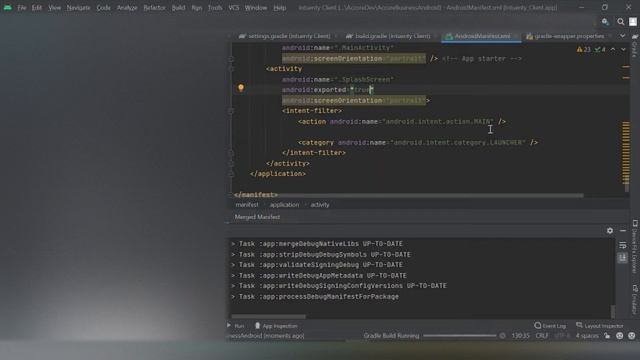This screenshot has width=640, height=360.
Task: Open the Tools menu
Action: coord(215,8)
